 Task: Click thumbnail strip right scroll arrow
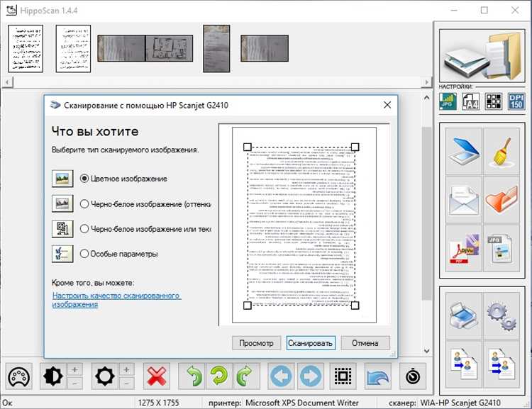pyautogui.click(x=426, y=82)
